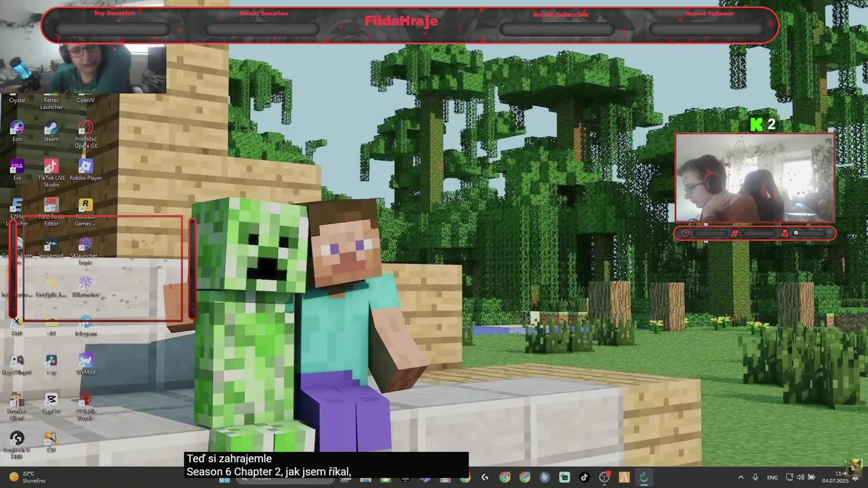This screenshot has width=868, height=488.
Task: Select the Era desktop icon
Action: coord(17,170)
